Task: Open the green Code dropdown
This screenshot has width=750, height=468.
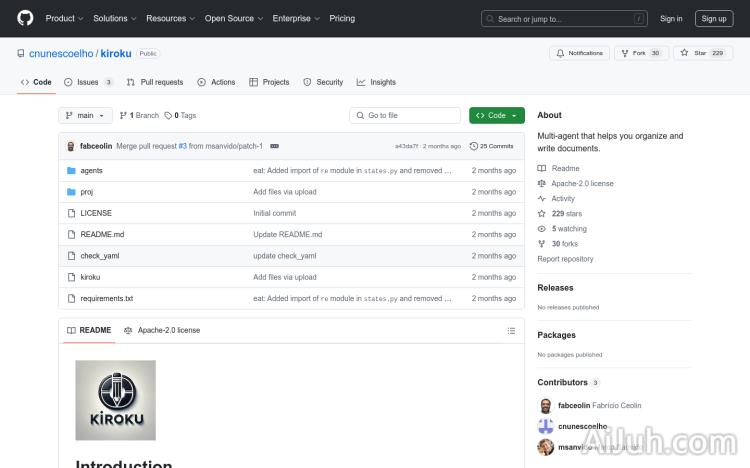Action: tap(496, 116)
